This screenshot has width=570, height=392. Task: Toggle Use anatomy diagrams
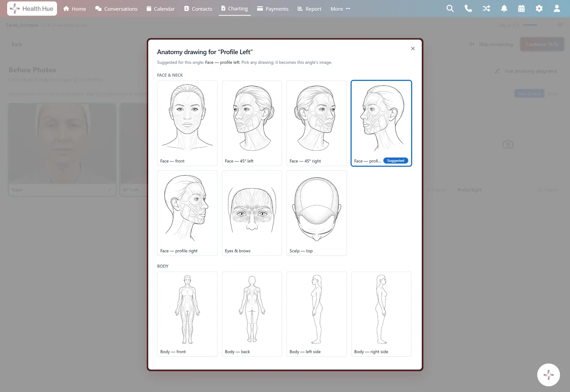[526, 71]
